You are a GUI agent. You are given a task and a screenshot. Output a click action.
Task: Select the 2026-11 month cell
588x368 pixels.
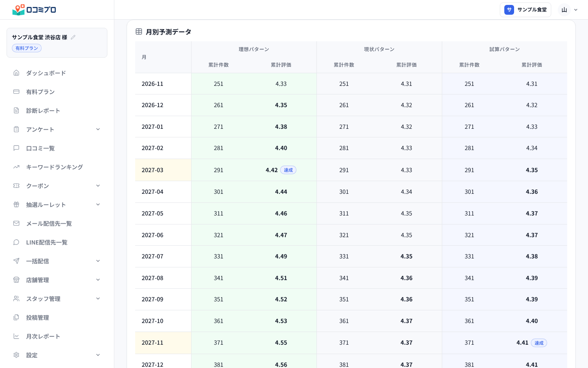(x=163, y=84)
